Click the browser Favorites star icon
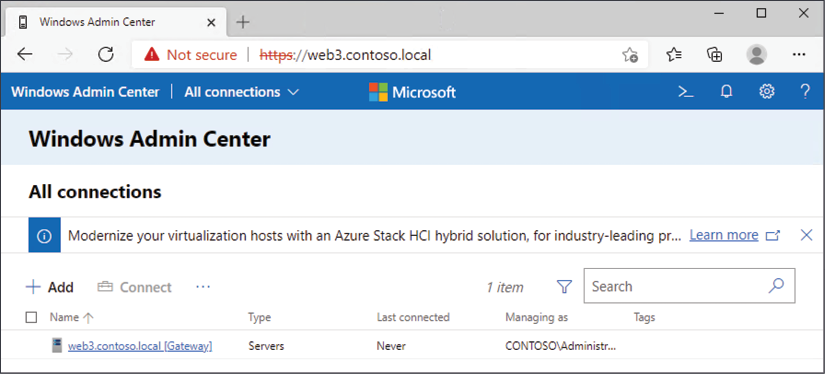The height and width of the screenshot is (374, 825). pyautogui.click(x=674, y=54)
